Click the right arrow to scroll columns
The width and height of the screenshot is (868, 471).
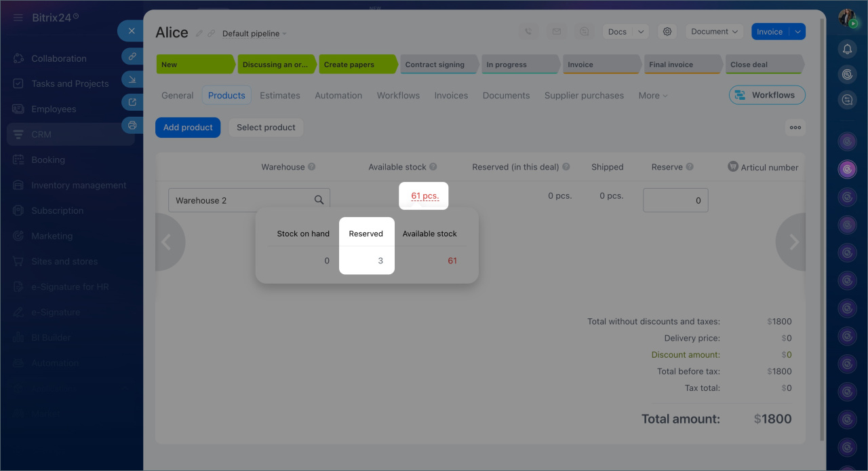tap(793, 242)
